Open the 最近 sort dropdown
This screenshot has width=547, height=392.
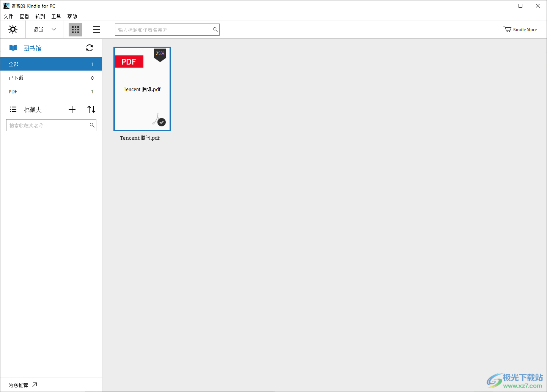tap(45, 30)
